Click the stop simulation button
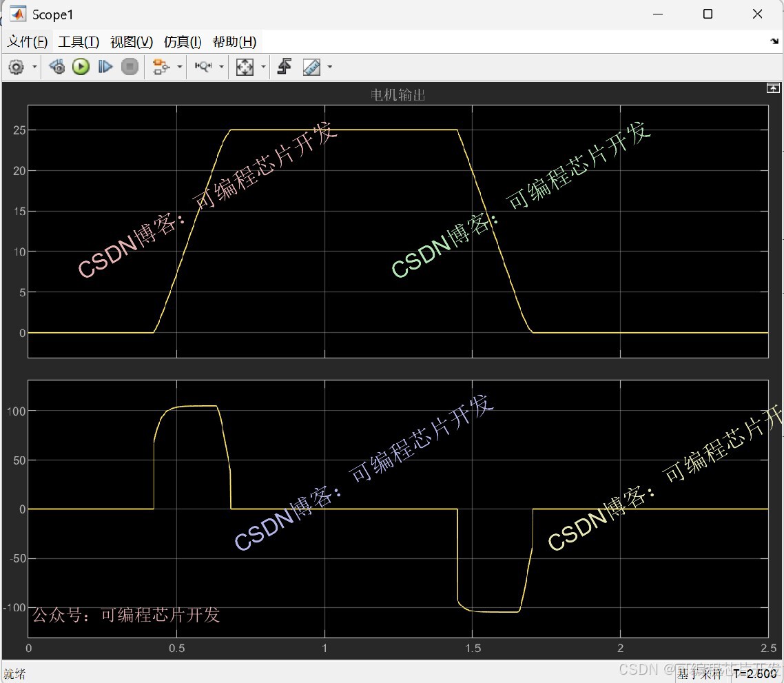Viewport: 784px width, 683px height. 130,67
